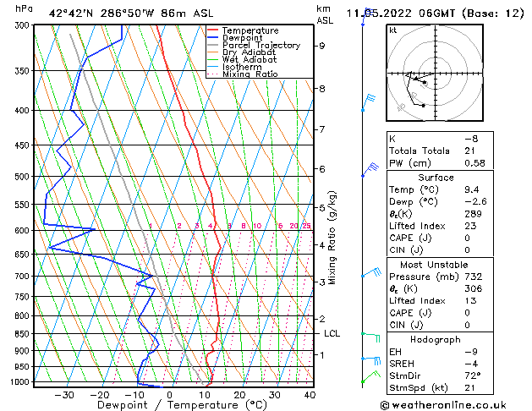This screenshot has height=411, width=532.
Task: Click the 300 hPa pressure axis label
Action: point(24,25)
